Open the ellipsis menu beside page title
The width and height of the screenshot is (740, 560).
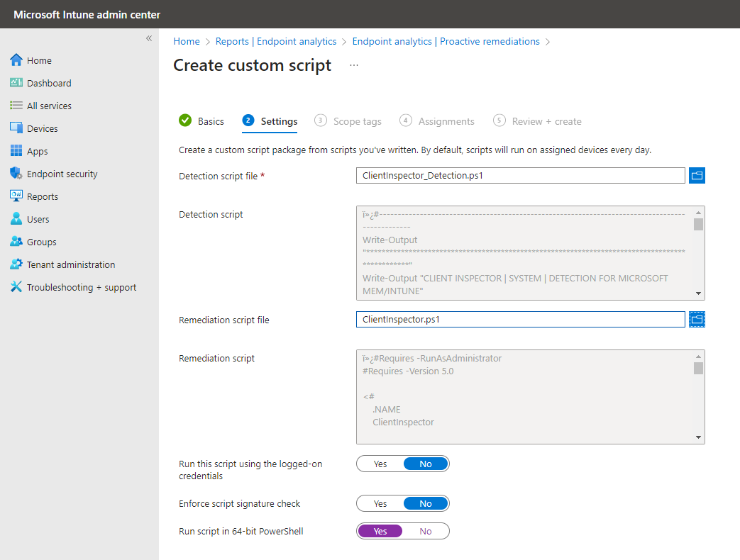(x=354, y=65)
